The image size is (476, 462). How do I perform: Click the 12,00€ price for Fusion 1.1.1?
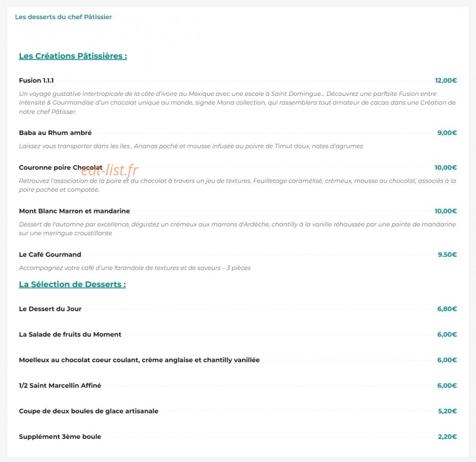pos(446,80)
